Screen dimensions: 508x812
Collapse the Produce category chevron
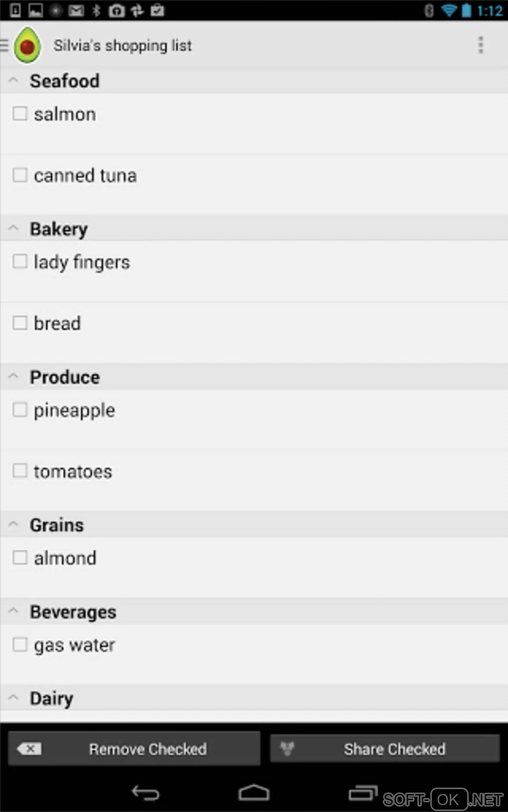13,377
